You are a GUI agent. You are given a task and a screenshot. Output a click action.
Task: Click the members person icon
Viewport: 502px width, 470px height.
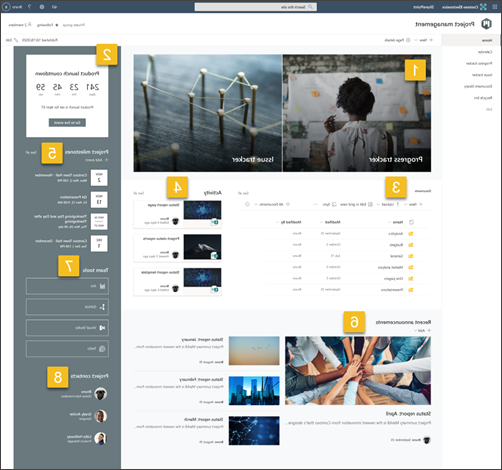tap(30, 25)
